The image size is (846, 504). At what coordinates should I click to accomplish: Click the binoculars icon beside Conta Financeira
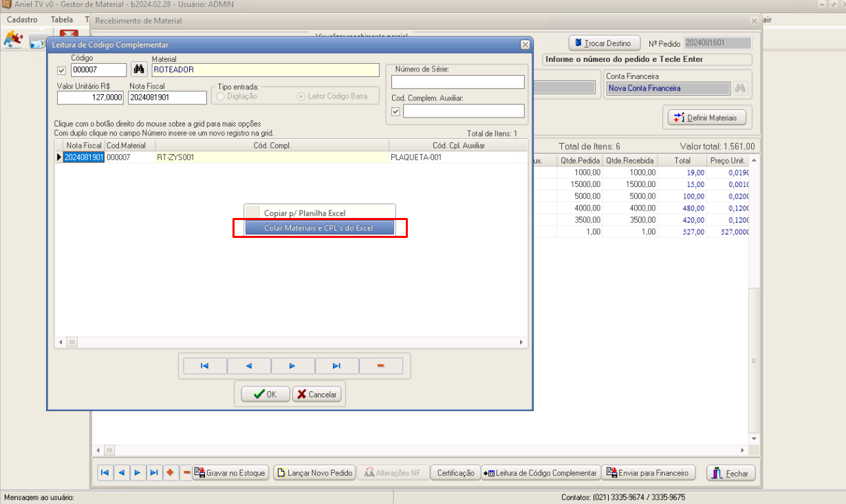point(740,89)
